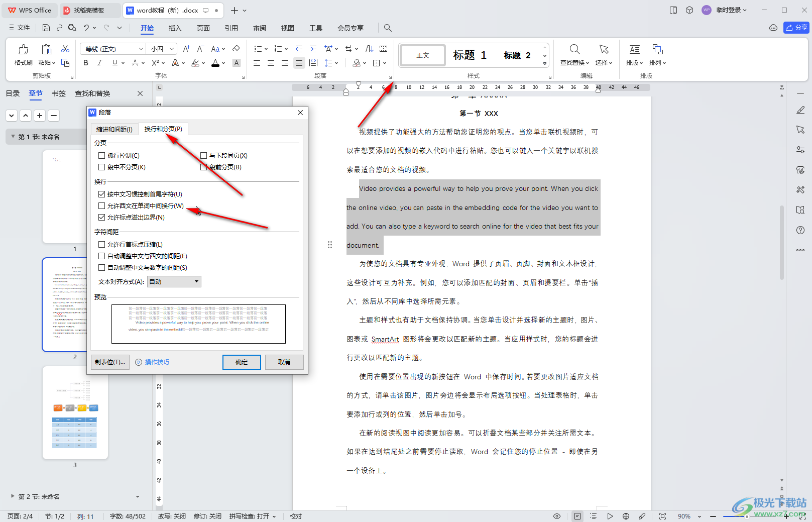Viewport: 812px width, 522px height.
Task: Click the Find and Replace magnifier icon
Action: [x=575, y=49]
